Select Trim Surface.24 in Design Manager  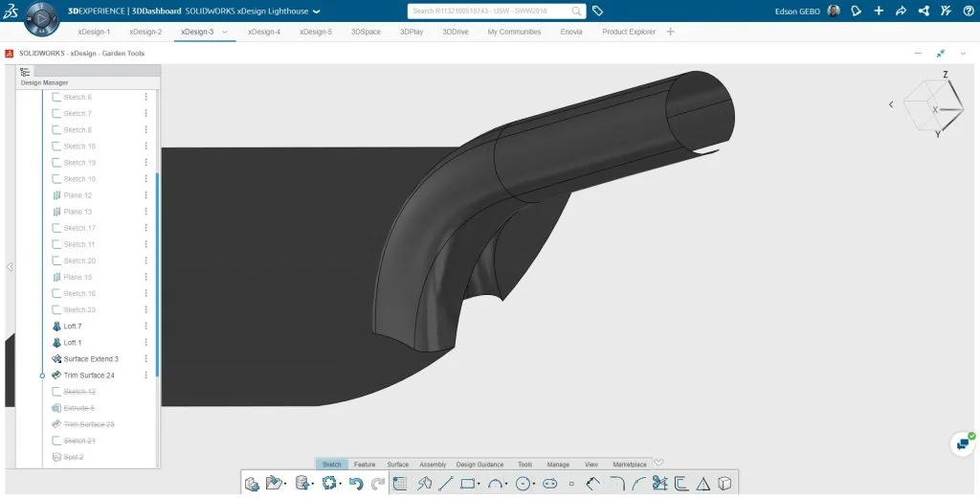pos(88,375)
